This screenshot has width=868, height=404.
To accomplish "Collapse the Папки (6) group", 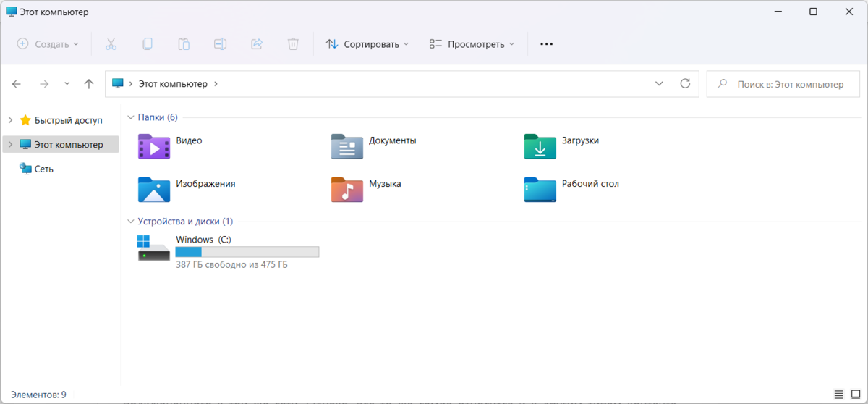I will click(131, 117).
